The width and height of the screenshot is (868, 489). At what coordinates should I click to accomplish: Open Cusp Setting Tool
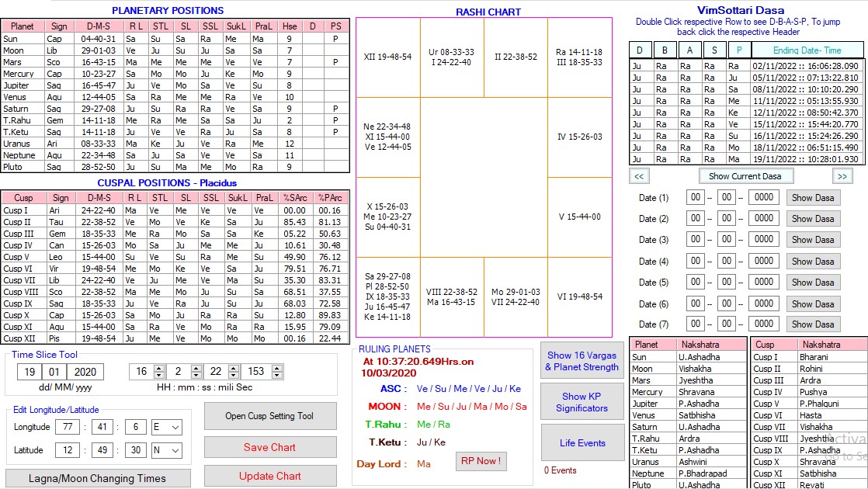[x=269, y=416]
